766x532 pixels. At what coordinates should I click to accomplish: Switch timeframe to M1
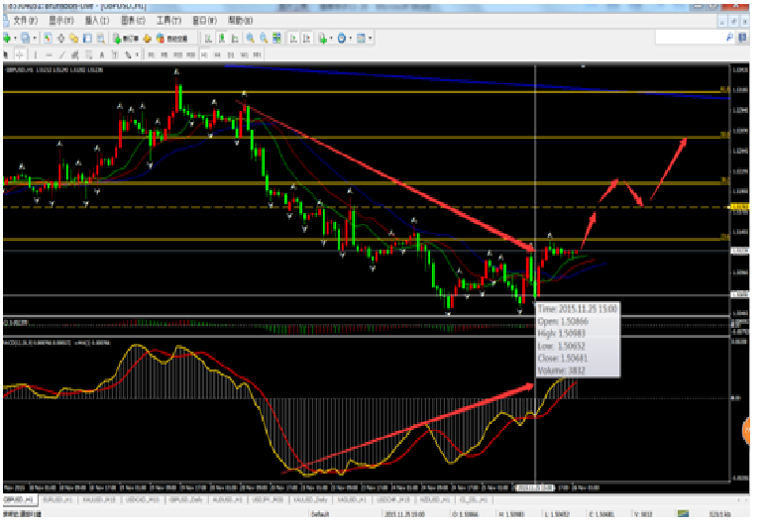pyautogui.click(x=151, y=54)
